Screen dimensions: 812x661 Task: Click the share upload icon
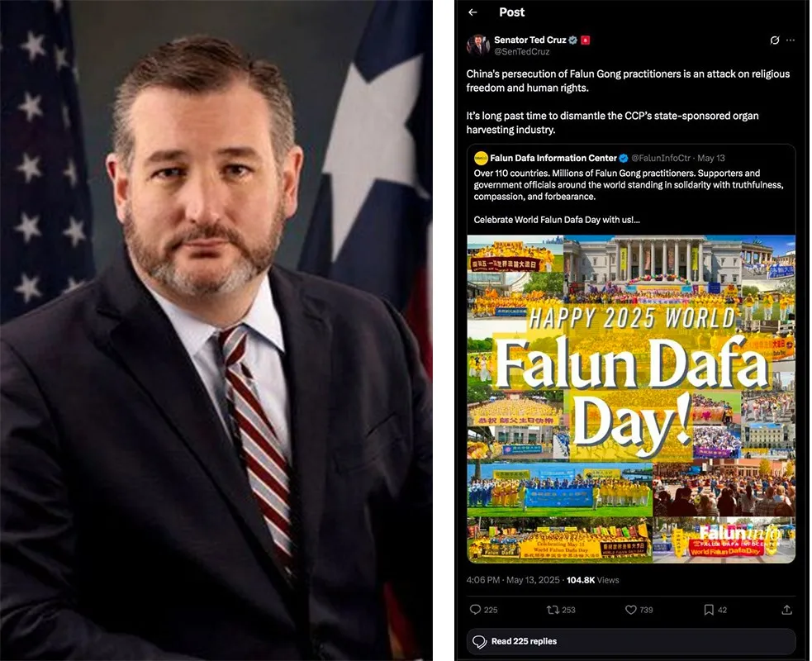tap(786, 610)
